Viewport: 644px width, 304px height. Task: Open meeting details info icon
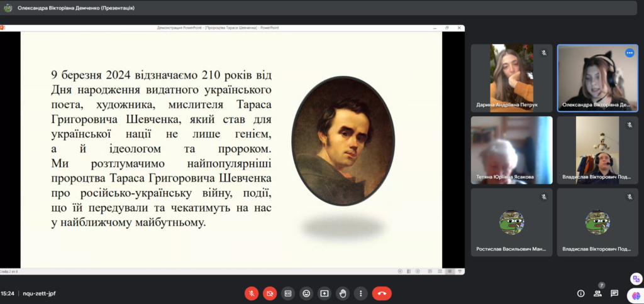(580, 293)
